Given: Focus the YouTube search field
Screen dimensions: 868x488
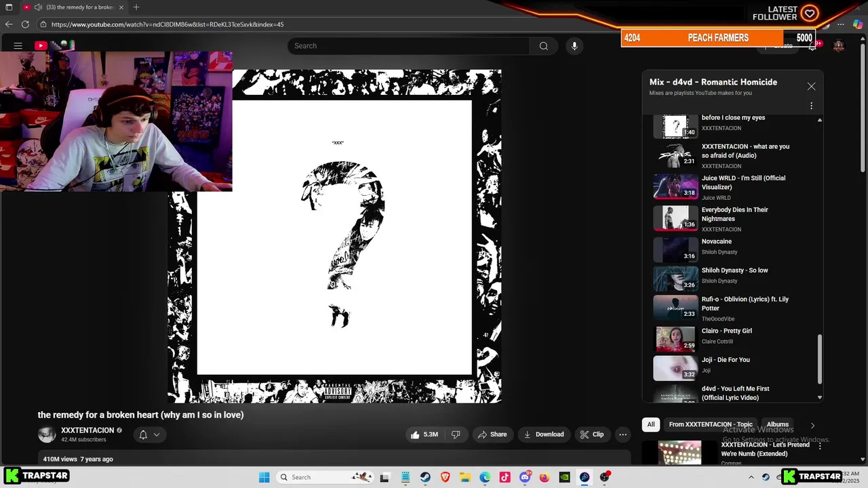Looking at the screenshot, I should point(409,46).
